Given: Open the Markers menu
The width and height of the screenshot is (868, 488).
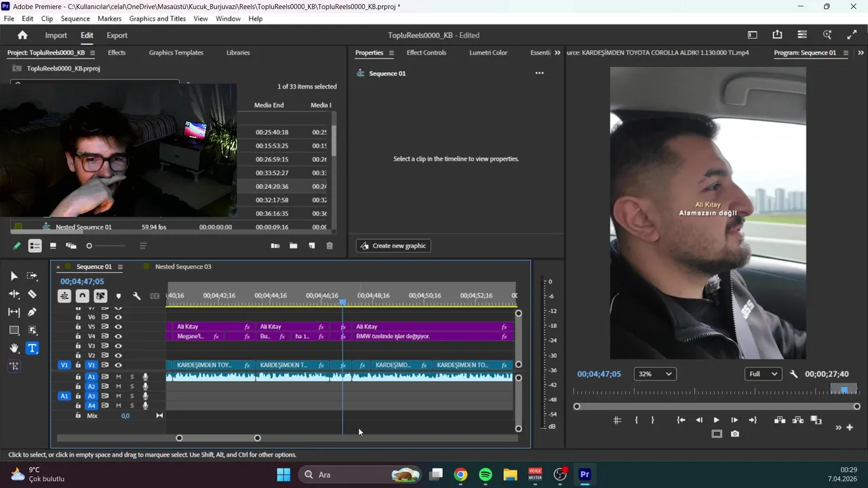Looking at the screenshot, I should [109, 19].
